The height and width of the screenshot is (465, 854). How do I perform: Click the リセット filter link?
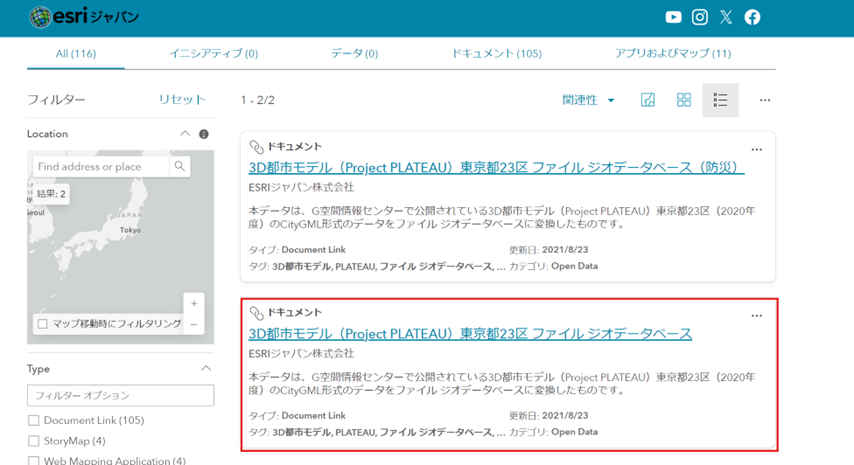[x=182, y=100]
